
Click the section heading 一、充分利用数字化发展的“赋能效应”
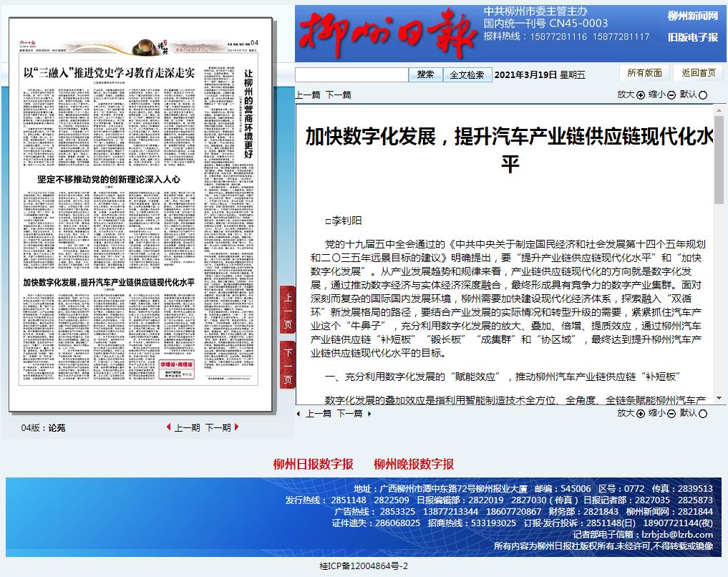coord(503,377)
